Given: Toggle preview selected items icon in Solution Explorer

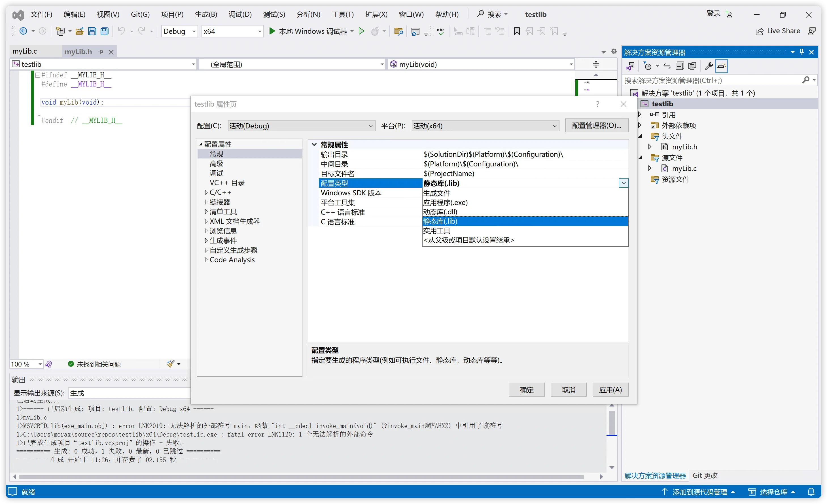Looking at the screenshot, I should [721, 66].
